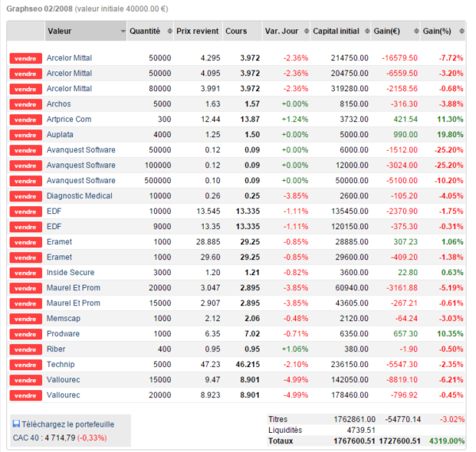This screenshot has height=452, width=476.
Task: Sell the Prodware position
Action: (x=26, y=334)
